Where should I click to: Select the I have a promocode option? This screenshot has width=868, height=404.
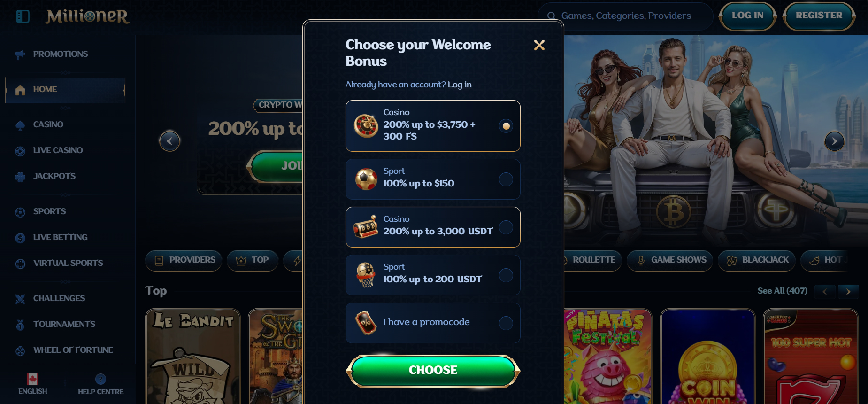(x=433, y=323)
